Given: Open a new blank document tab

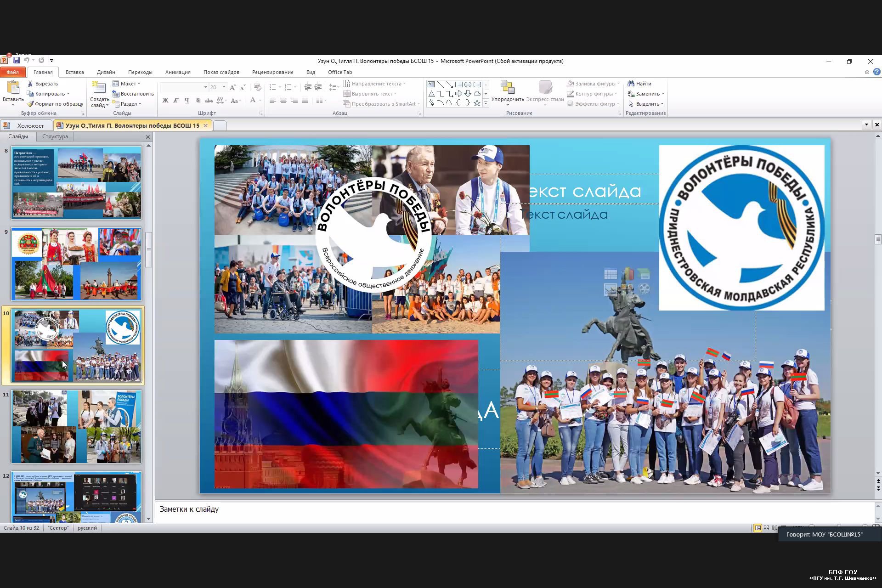Looking at the screenshot, I should pyautogui.click(x=220, y=125).
